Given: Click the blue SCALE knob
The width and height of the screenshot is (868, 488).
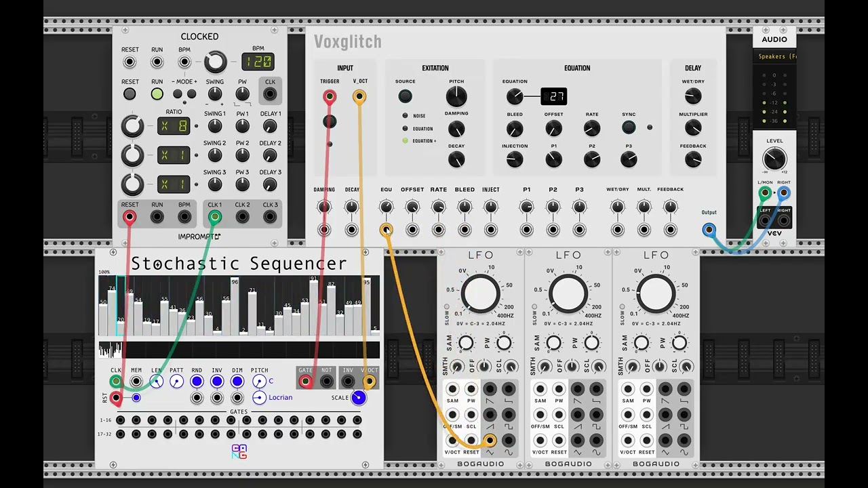Looking at the screenshot, I should [x=359, y=398].
